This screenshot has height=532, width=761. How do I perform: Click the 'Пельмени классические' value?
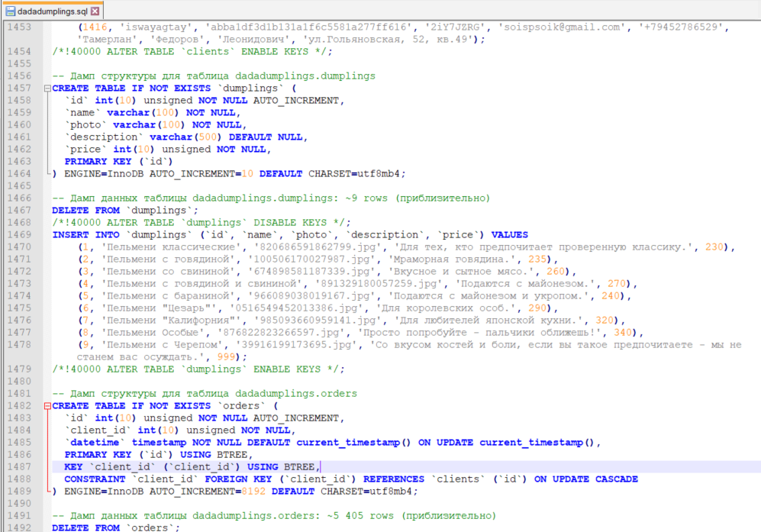point(171,247)
